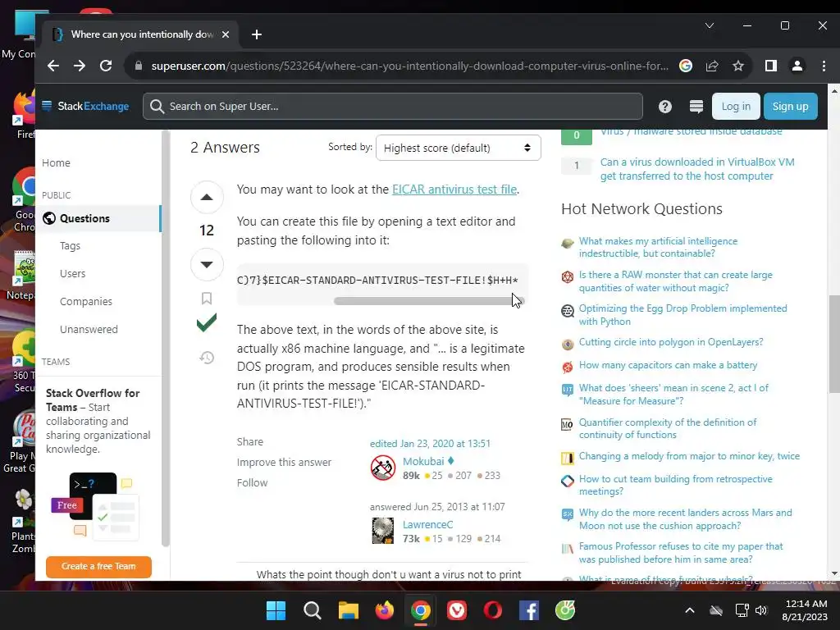Open the Google icon in address bar
This screenshot has height=630, width=840.
686,66
